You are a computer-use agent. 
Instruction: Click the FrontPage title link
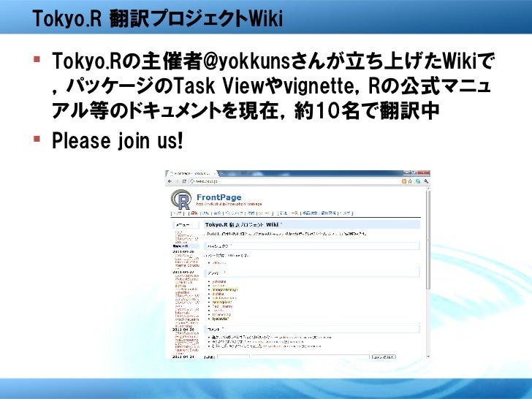pyautogui.click(x=218, y=197)
